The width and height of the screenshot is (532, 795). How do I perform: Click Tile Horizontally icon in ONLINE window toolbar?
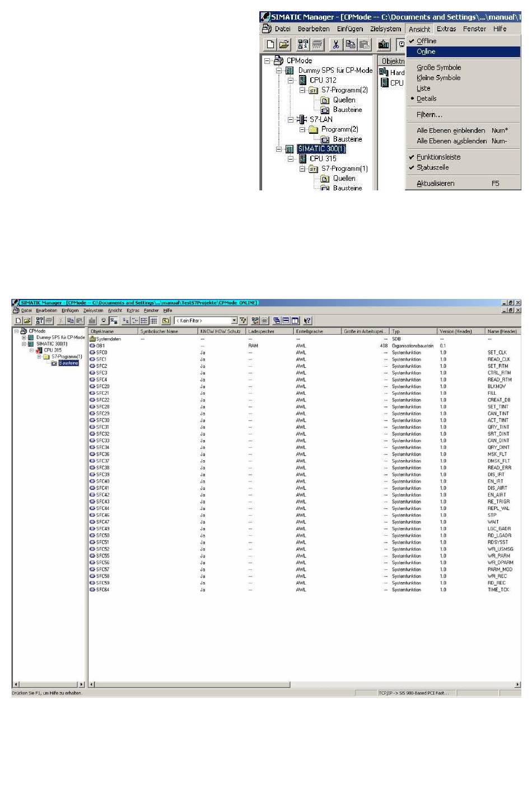click(x=286, y=321)
